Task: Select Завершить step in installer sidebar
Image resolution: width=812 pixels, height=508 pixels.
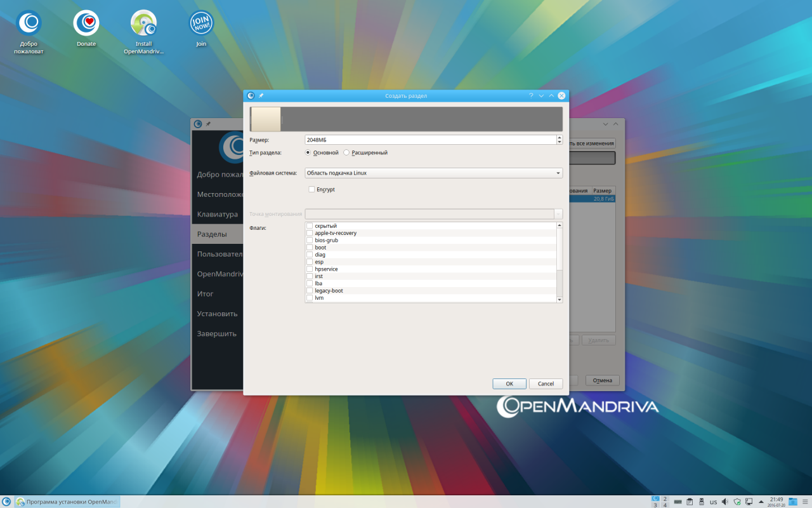Action: [x=218, y=333]
